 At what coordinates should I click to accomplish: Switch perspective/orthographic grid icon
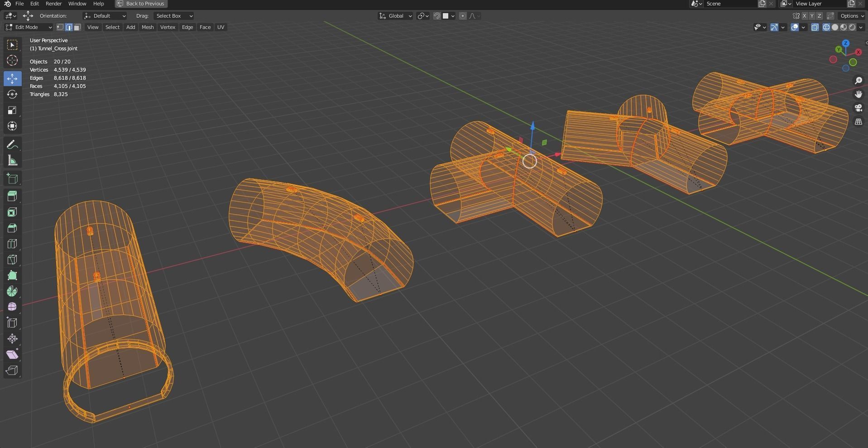click(x=858, y=122)
